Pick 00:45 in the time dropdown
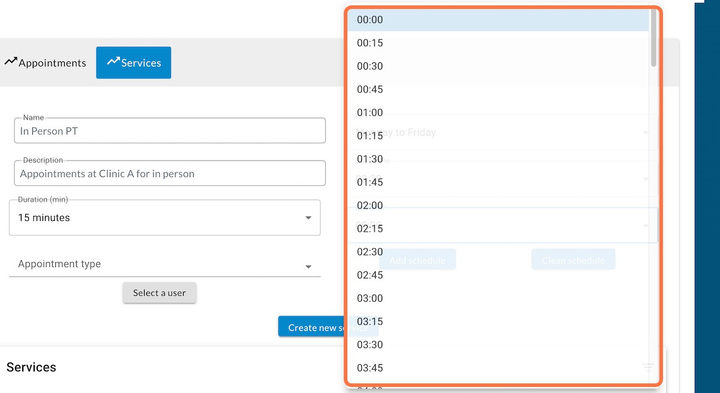 (498, 90)
